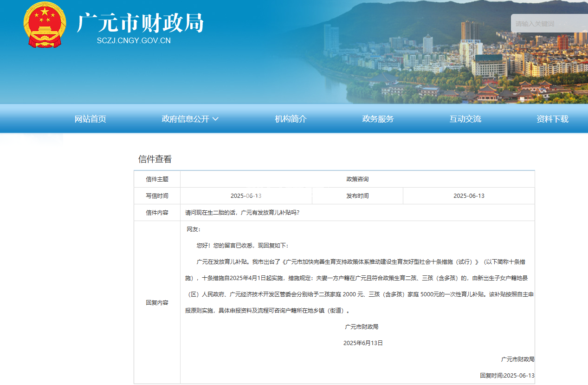588x385 pixels.
Task: Click the 网友 greeting in the reply
Action: (x=194, y=229)
